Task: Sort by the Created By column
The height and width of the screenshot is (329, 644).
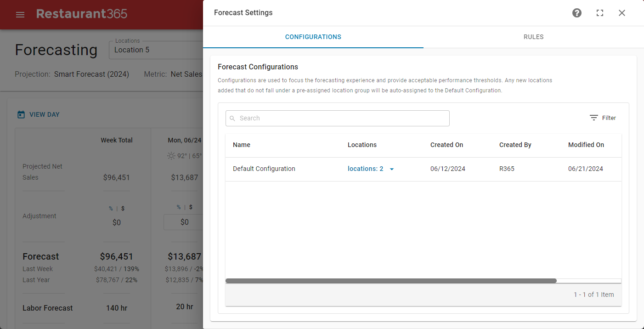Action: click(x=515, y=145)
